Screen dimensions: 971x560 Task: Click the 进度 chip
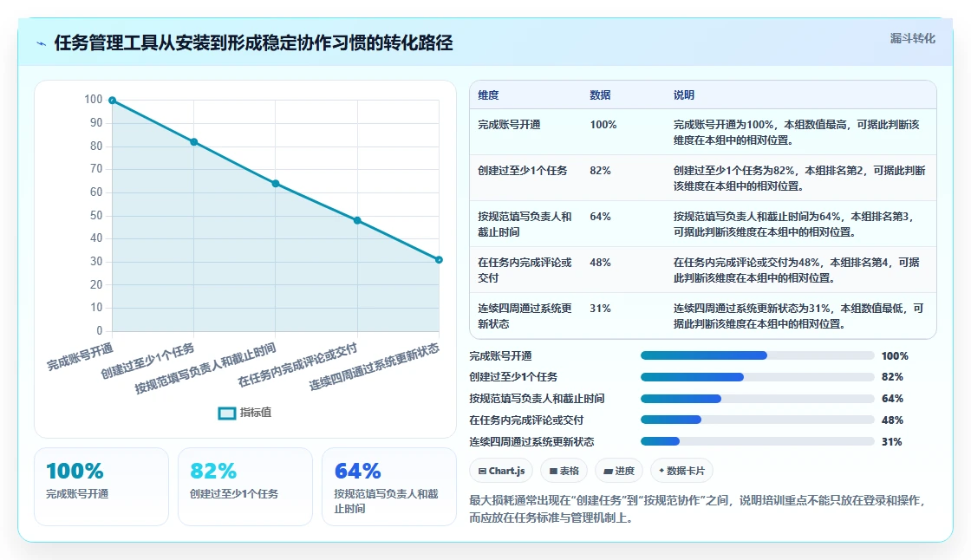pyautogui.click(x=619, y=471)
